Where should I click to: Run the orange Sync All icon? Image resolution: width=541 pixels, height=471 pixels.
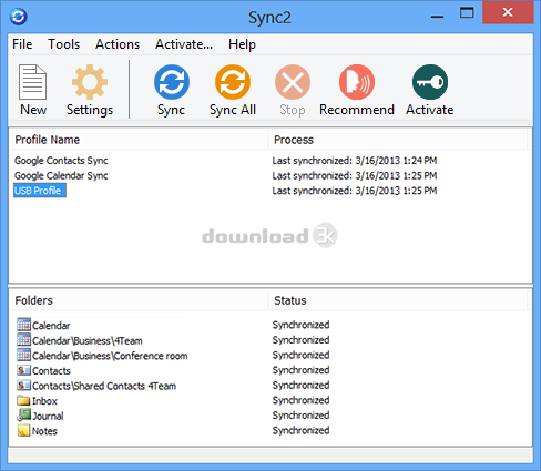[x=233, y=82]
